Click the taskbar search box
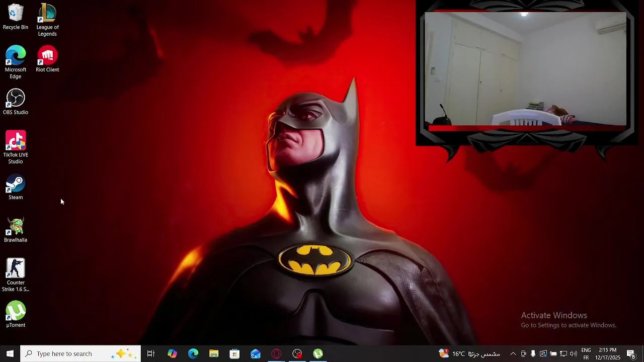The height and width of the screenshot is (362, 644). [x=80, y=353]
